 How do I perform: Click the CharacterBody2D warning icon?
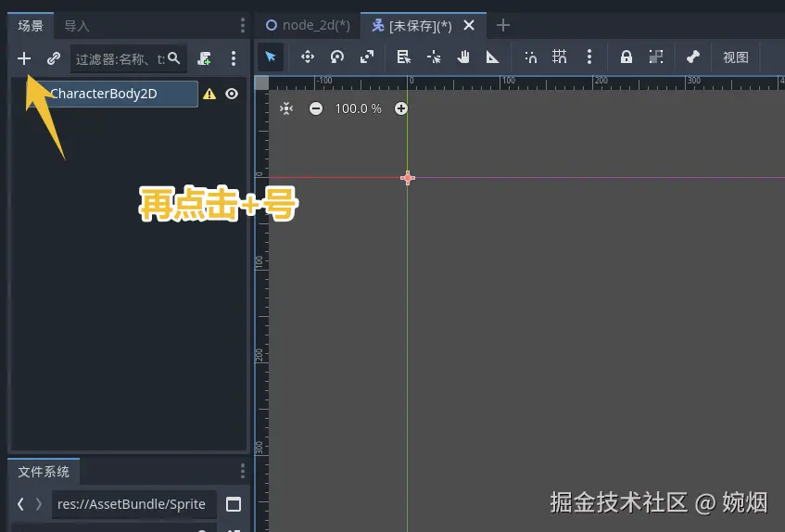click(x=209, y=94)
